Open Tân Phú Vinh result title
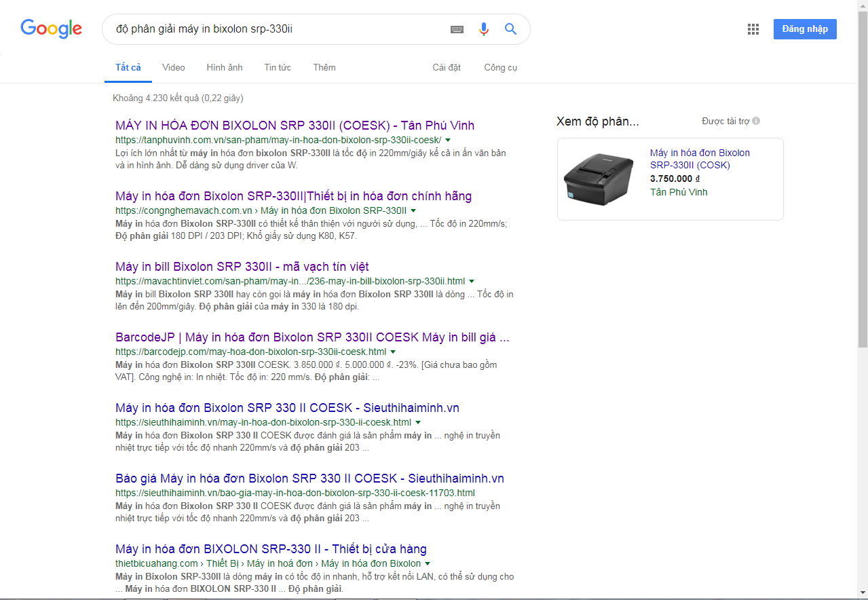868x600 pixels. coord(295,126)
